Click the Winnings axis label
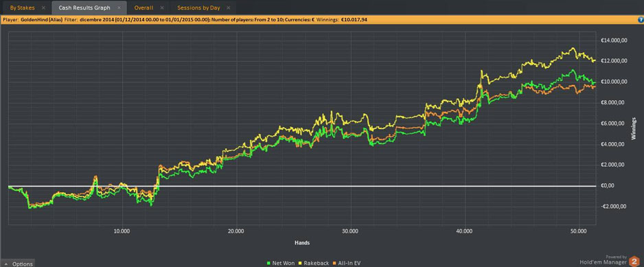Screen dimensions: 644x267 pos(634,128)
